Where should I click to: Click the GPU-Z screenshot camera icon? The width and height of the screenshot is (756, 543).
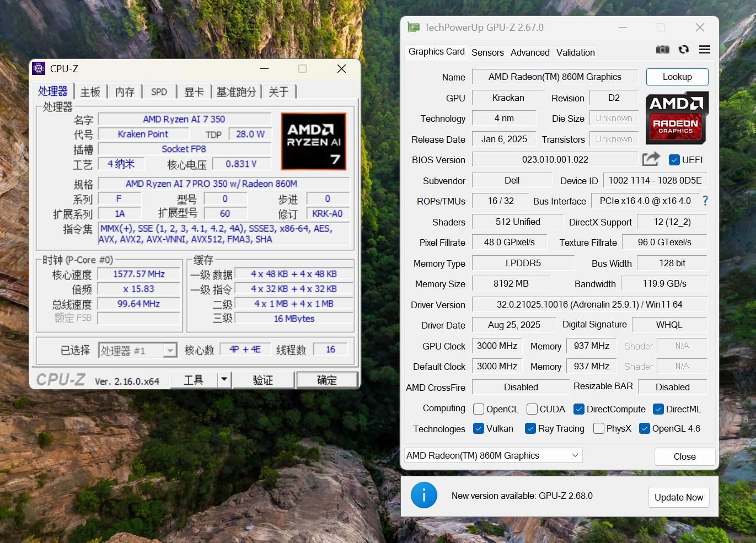[x=662, y=50]
